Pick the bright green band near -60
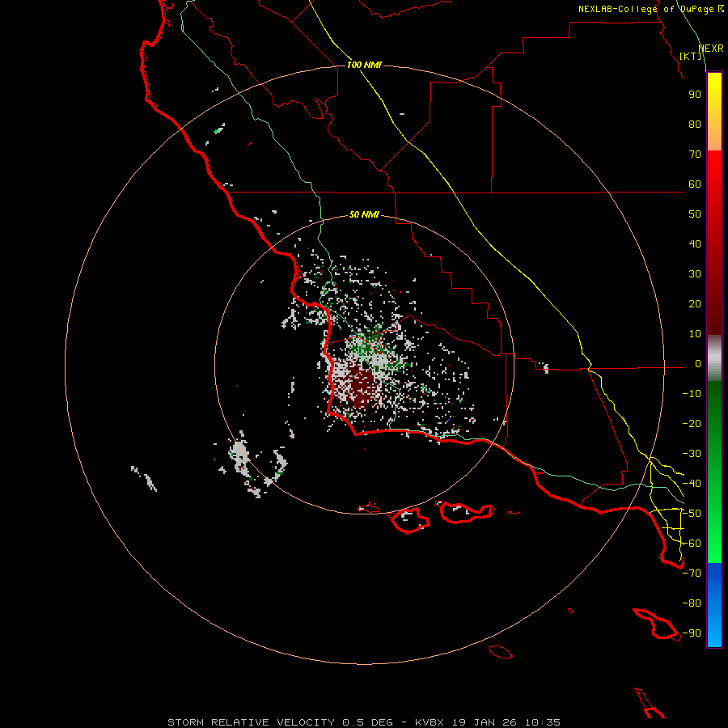 point(714,544)
